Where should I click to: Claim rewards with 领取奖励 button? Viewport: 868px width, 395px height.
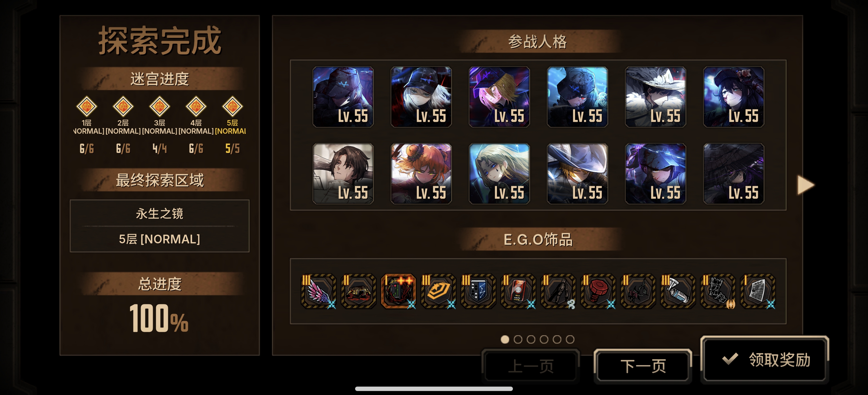coord(764,360)
